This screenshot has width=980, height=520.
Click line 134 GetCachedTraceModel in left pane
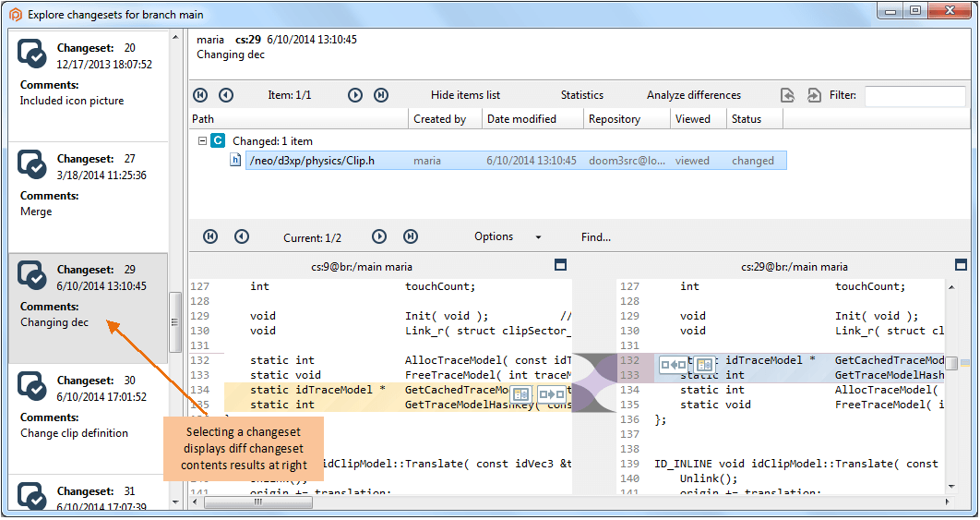click(398, 390)
